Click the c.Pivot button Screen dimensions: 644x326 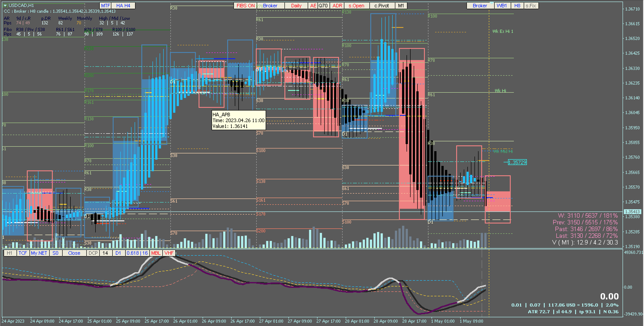(381, 6)
